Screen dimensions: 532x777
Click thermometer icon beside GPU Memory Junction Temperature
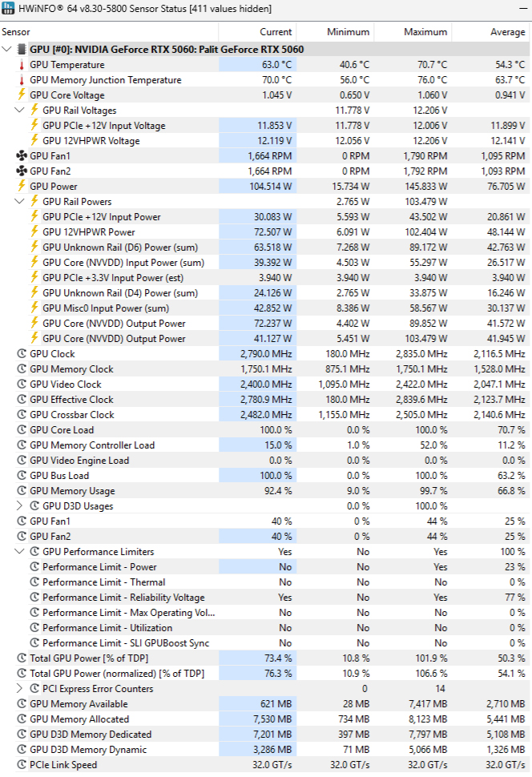[x=22, y=80]
